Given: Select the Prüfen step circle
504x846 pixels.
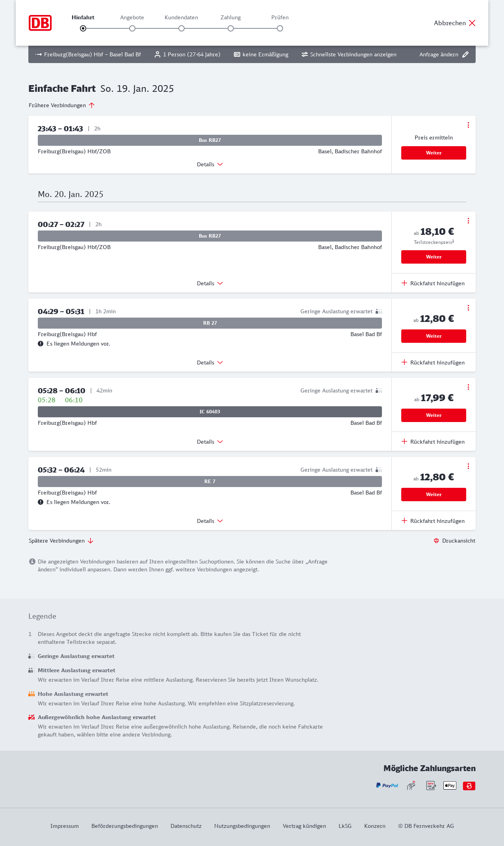Looking at the screenshot, I should [x=280, y=28].
